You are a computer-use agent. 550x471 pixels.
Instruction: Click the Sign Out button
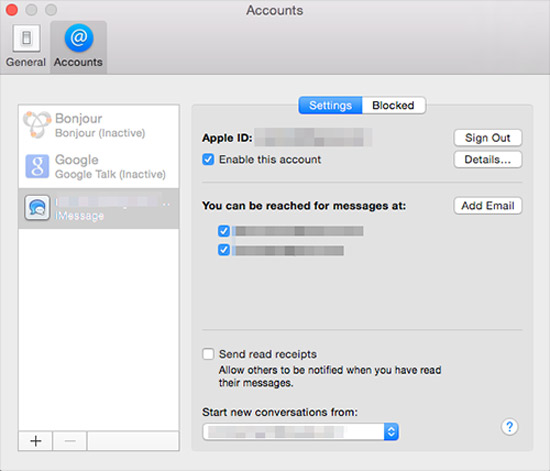pos(488,138)
